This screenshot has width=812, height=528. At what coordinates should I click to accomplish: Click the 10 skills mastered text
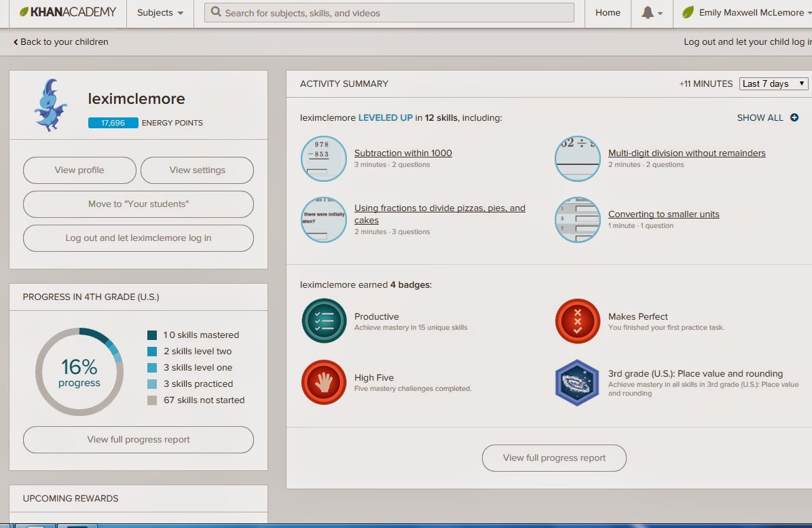pyautogui.click(x=201, y=335)
